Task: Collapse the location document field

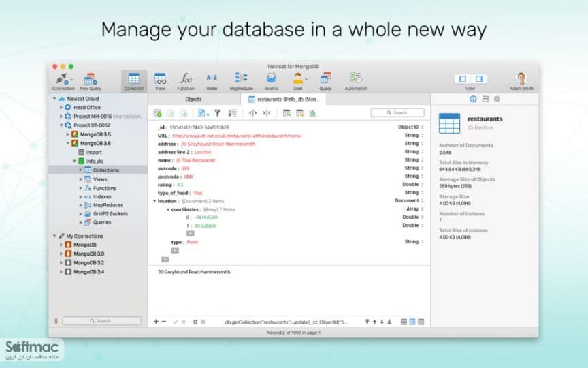Action: click(x=154, y=201)
